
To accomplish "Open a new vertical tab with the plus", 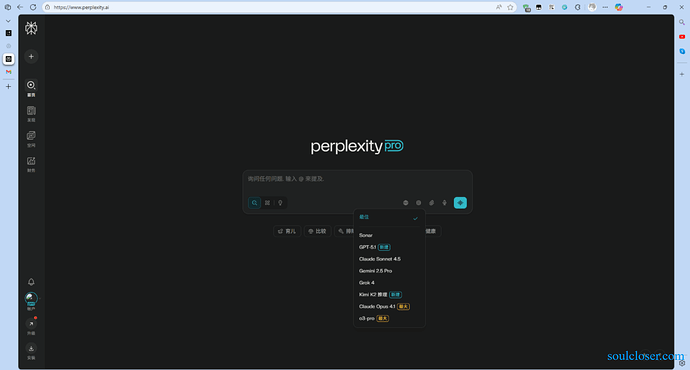I will (x=8, y=87).
